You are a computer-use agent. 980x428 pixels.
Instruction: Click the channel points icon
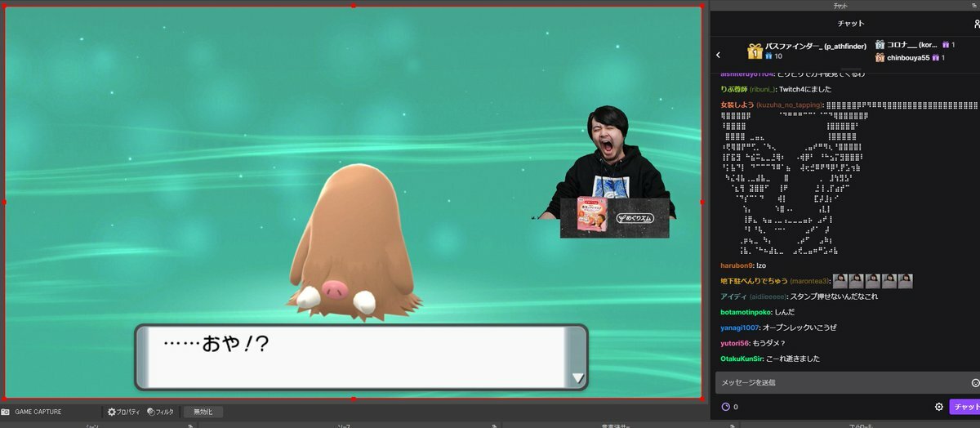pos(725,407)
